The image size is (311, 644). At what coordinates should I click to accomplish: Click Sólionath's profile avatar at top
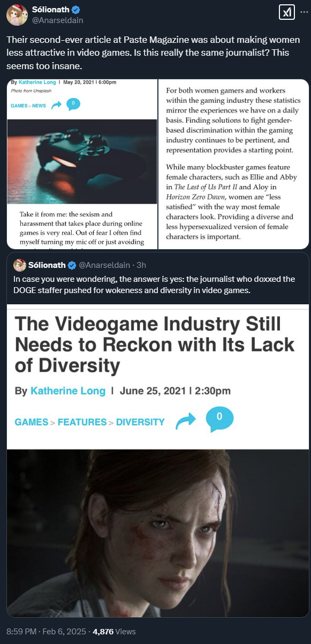[x=17, y=14]
